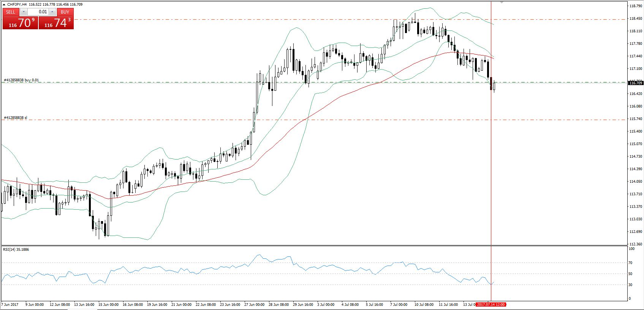Click the RSI(14) 35.1886 indicator label
The height and width of the screenshot is (310, 644).
point(16,250)
